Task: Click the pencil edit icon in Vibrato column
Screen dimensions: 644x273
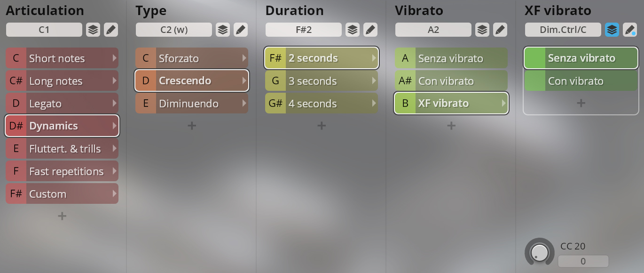Action: point(500,30)
